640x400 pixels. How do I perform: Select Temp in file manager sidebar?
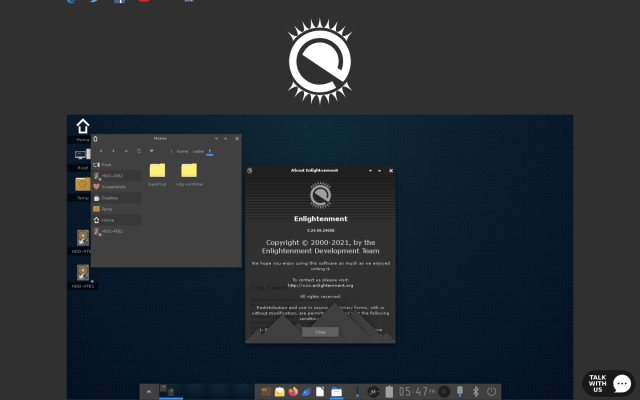[117, 209]
